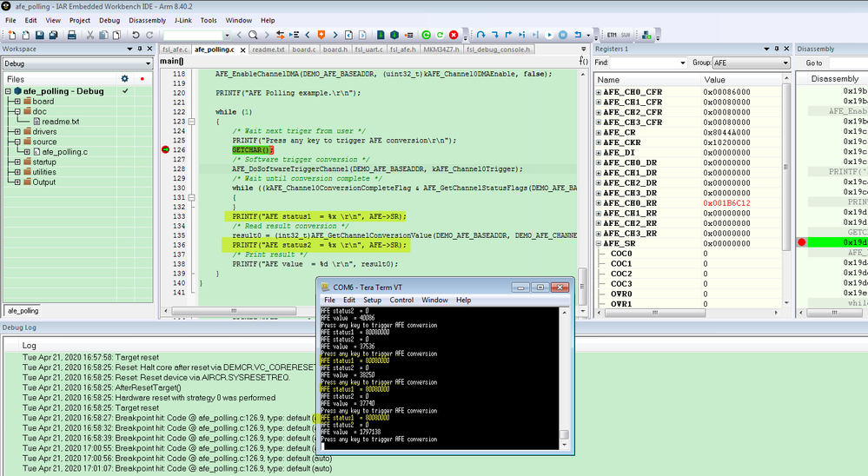Toggle bookmark with orange shield icon
Viewport: 868px width, 476px height.
point(321,35)
